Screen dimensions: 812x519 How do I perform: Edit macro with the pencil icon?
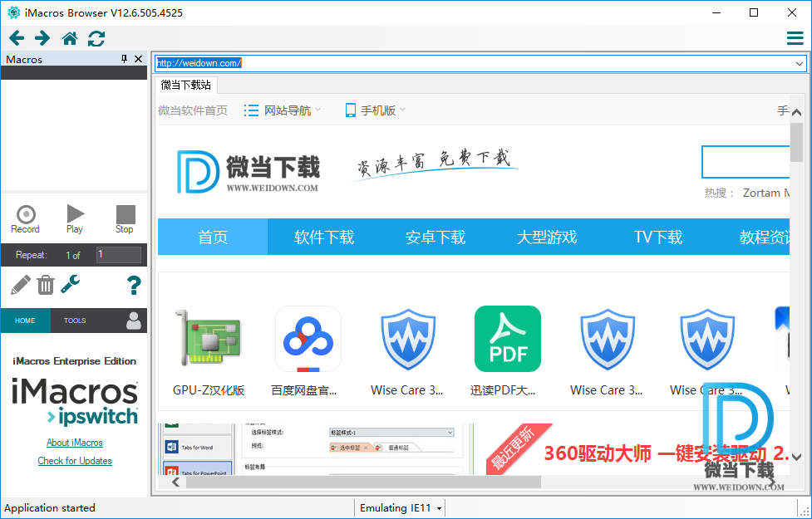click(x=20, y=285)
